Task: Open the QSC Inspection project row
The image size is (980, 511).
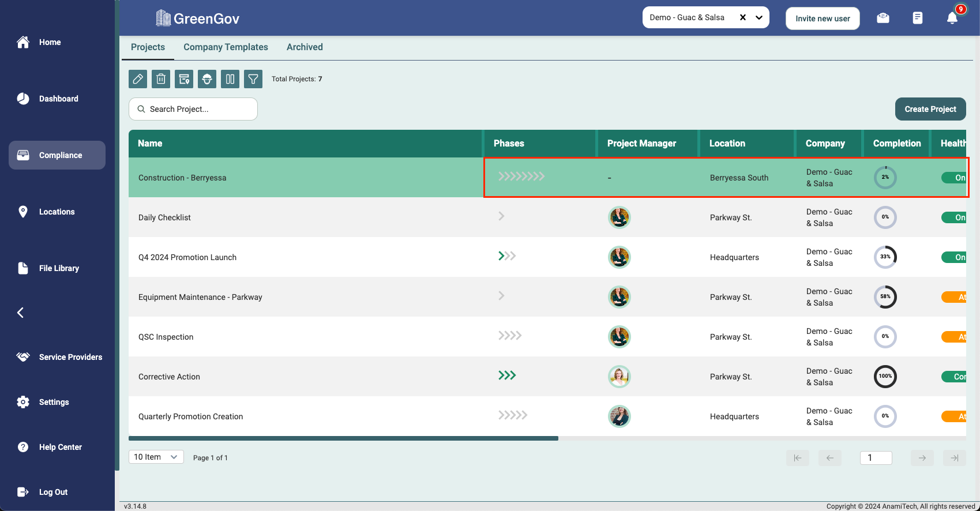Action: [x=547, y=337]
